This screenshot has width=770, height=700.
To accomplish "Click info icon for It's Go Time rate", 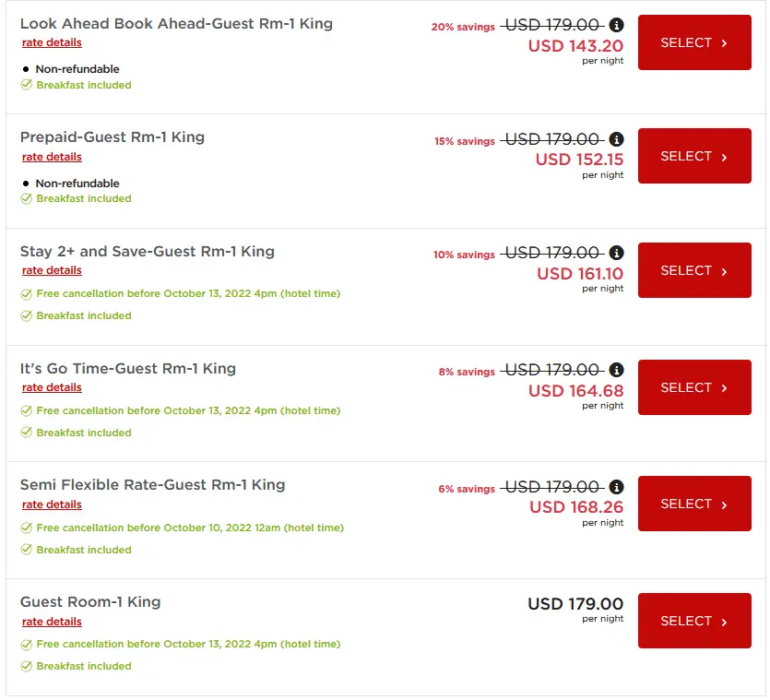I will coord(617,370).
